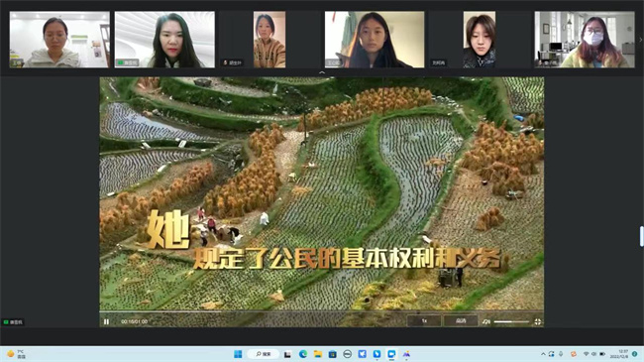Collapse the participant video strip chevron
Image resolution: width=644 pixels, height=362 pixels.
coord(322,72)
